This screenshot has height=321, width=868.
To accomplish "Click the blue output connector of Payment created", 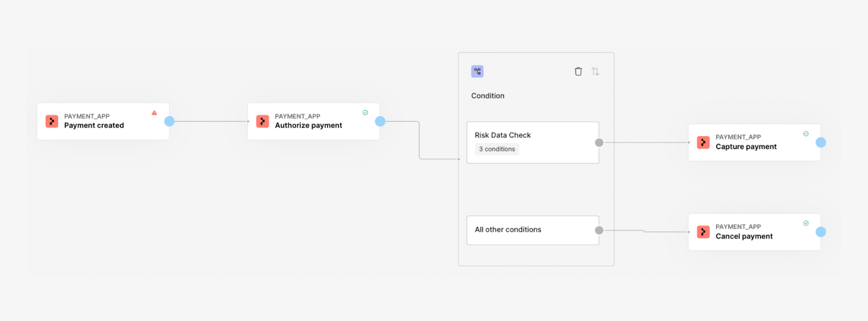I will pos(170,121).
